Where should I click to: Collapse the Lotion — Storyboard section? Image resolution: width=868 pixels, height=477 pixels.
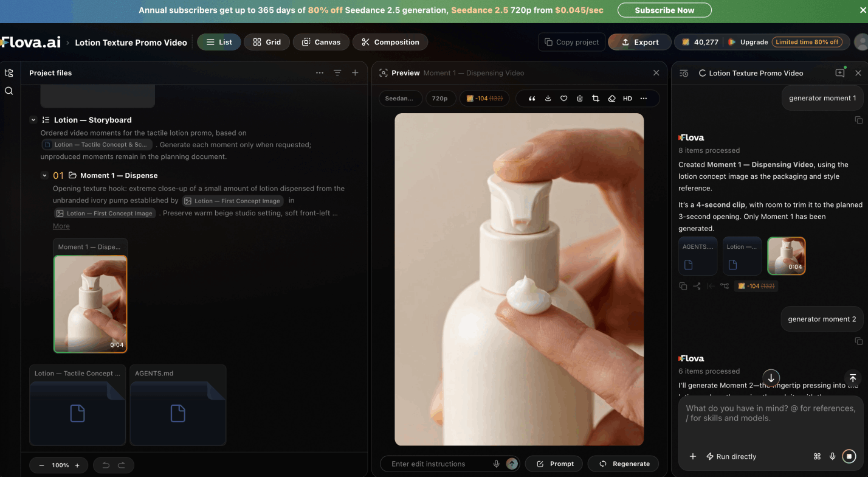point(33,120)
